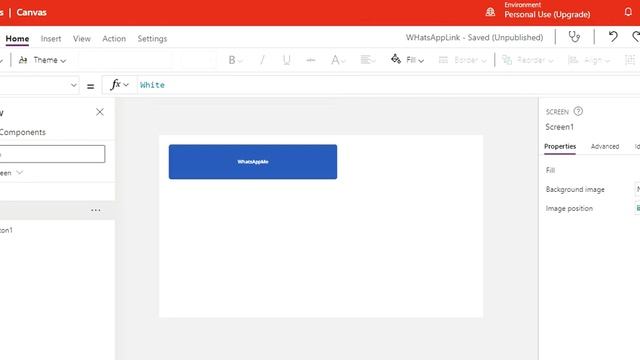Screen dimensions: 640x360
Task: Toggle strikethrough formatting
Action: click(311, 60)
